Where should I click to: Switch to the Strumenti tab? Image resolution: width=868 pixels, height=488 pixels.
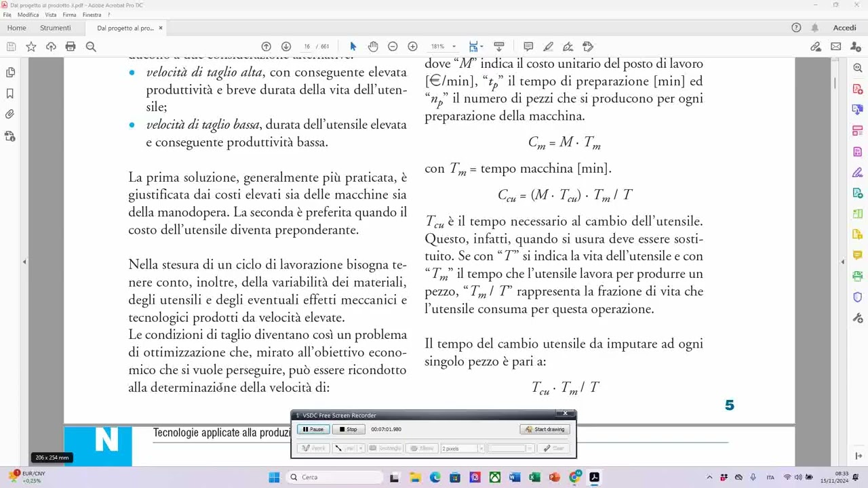pyautogui.click(x=56, y=28)
